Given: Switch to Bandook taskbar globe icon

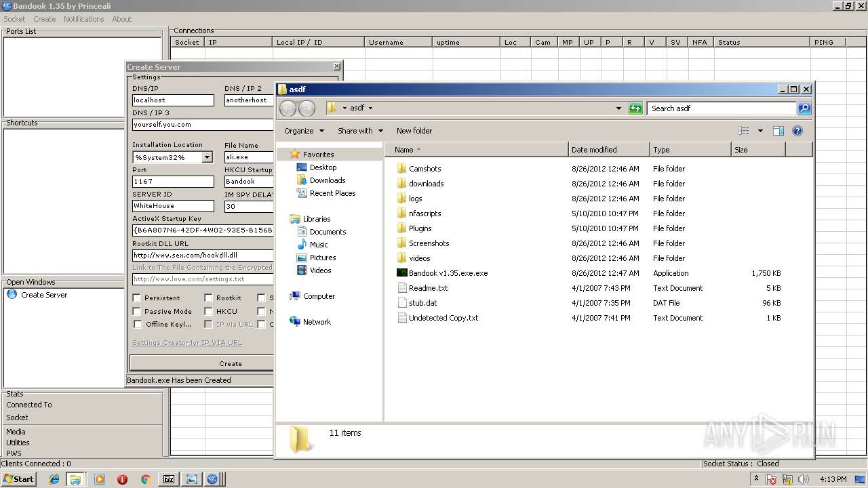Looking at the screenshot, I should [x=212, y=479].
